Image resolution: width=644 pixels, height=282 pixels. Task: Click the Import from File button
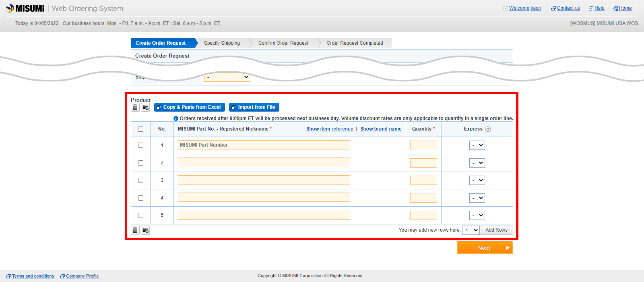coord(254,107)
